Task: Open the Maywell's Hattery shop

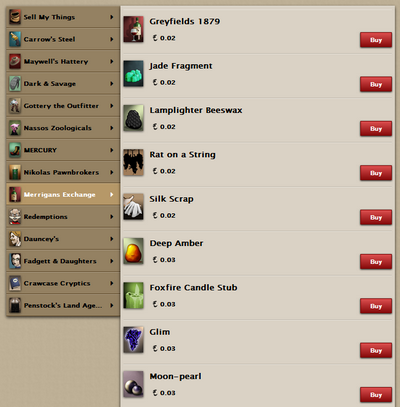Action: tap(63, 61)
